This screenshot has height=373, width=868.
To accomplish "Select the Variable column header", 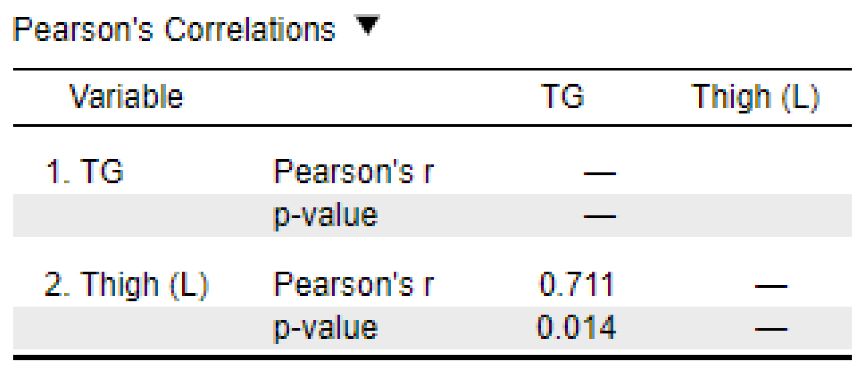I will click(x=126, y=96).
